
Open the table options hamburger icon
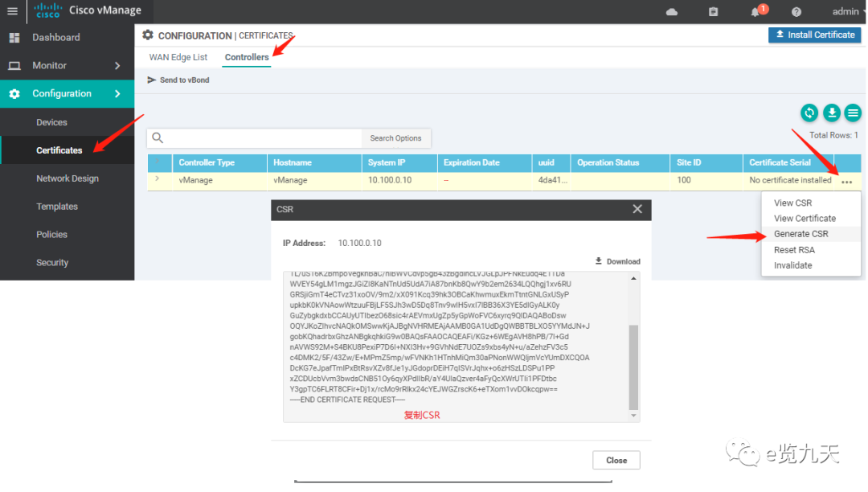pyautogui.click(x=853, y=113)
